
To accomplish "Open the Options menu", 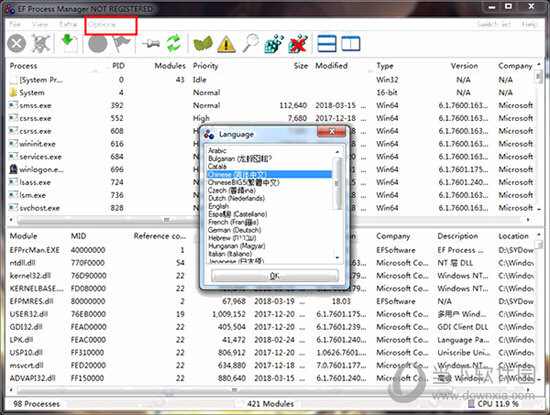I will click(x=102, y=24).
